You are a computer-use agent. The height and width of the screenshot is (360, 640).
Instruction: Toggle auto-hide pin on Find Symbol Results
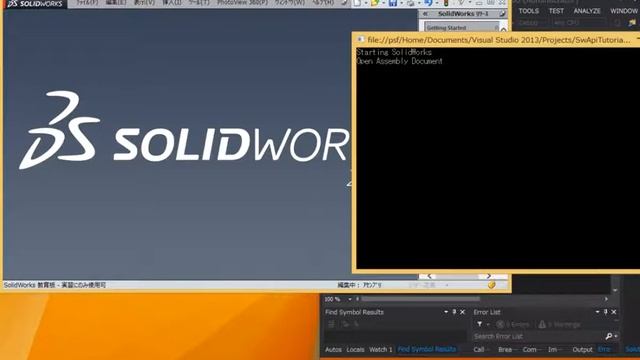454,312
